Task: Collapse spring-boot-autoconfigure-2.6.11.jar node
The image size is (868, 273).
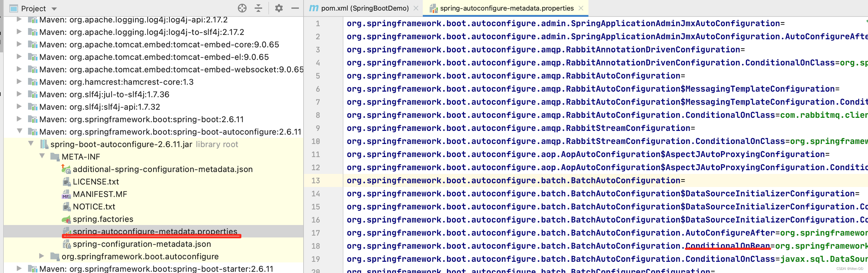Action: (x=31, y=143)
